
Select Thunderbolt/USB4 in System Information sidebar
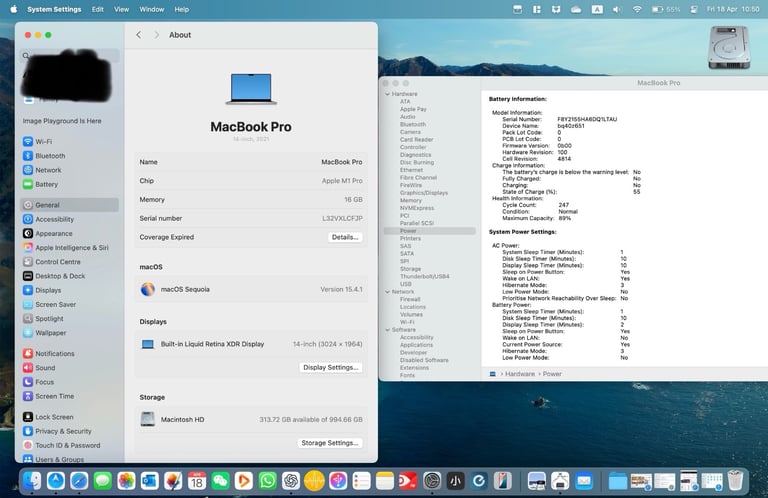[x=425, y=276]
